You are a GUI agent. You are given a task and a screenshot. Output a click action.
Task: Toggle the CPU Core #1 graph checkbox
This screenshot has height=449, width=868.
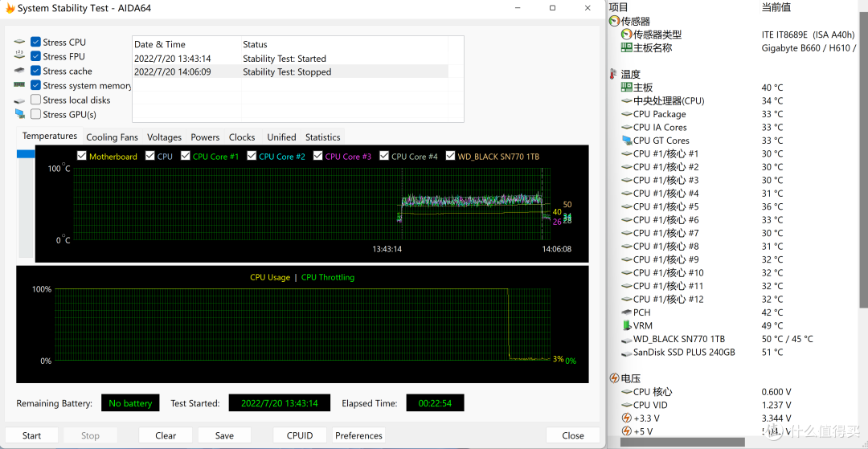pyautogui.click(x=186, y=156)
